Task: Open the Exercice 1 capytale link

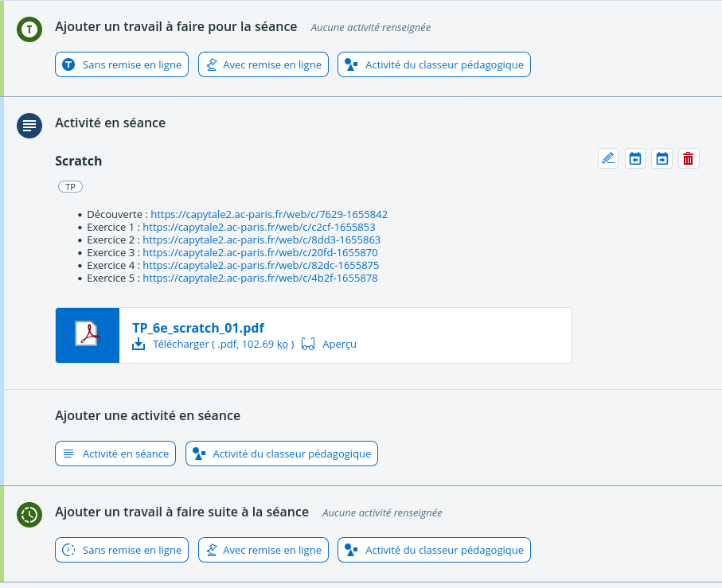Action: tap(259, 228)
